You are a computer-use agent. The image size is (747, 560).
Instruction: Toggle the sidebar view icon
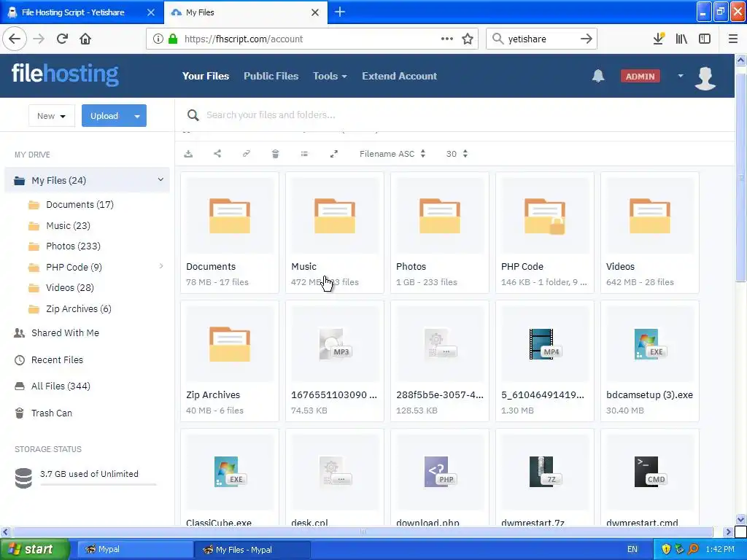(x=705, y=39)
